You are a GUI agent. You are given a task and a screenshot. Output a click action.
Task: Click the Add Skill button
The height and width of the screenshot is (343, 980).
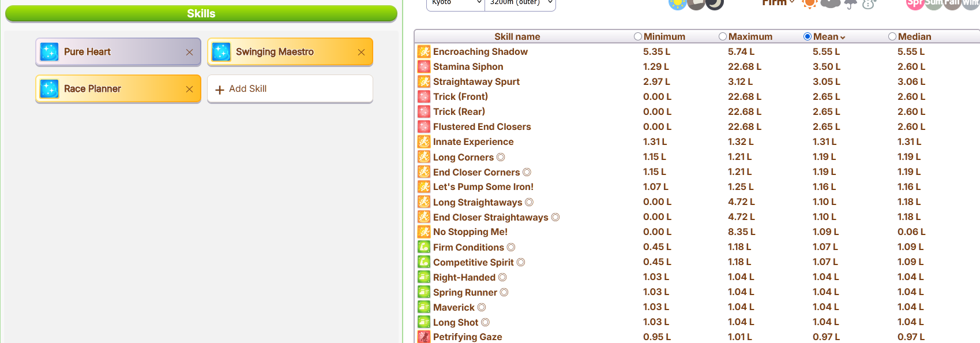290,89
